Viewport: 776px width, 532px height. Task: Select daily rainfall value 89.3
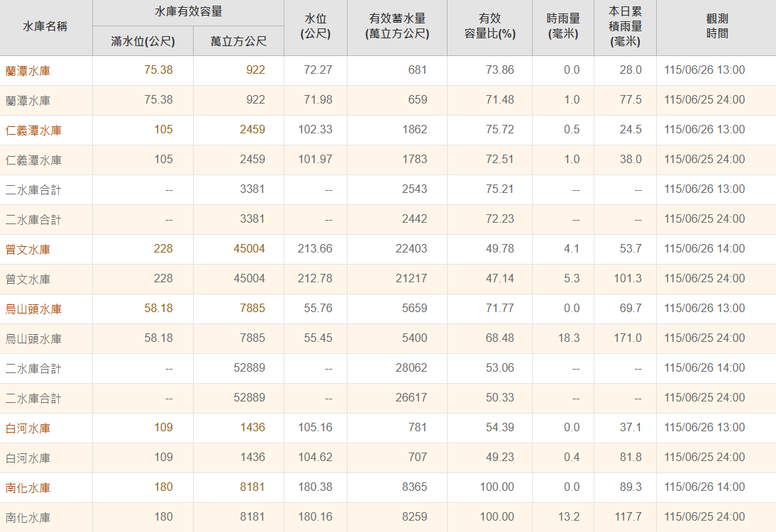[631, 487]
